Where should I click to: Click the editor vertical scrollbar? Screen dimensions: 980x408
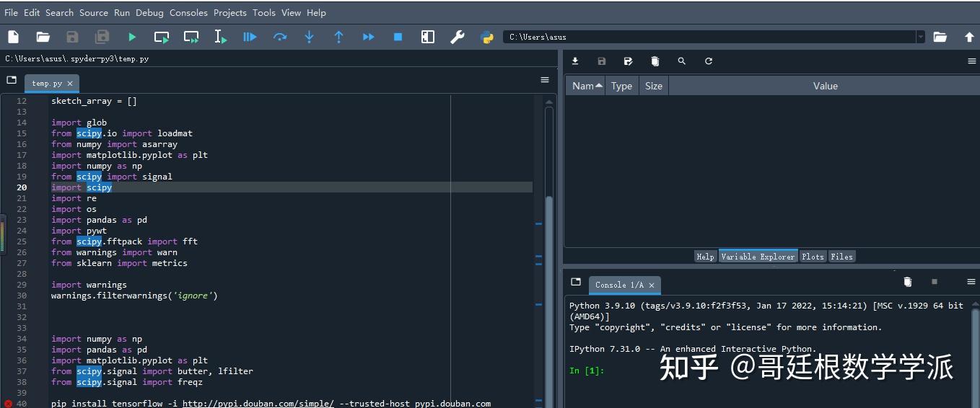[549, 252]
